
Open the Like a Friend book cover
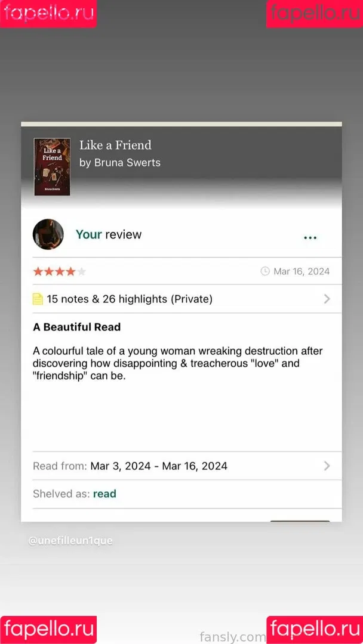52,167
